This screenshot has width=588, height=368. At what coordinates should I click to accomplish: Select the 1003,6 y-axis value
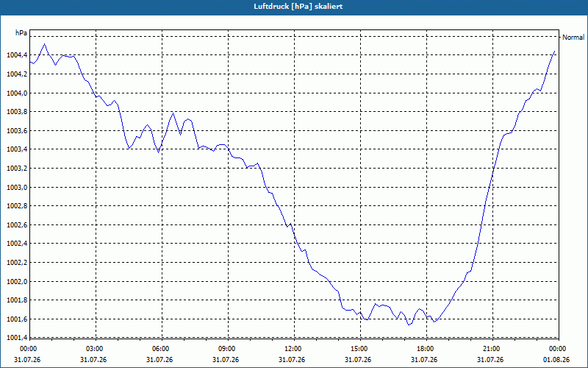tap(17, 131)
